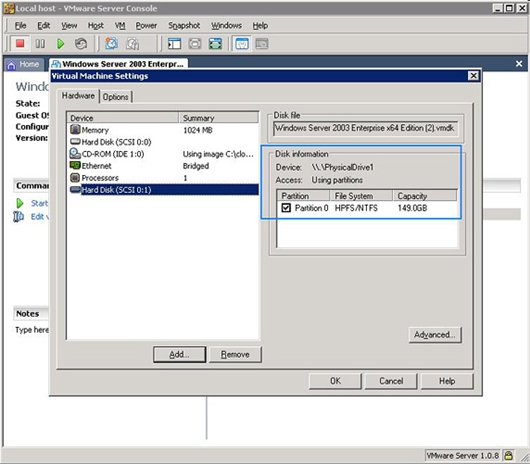Click the Edit virtual machine settings link
This screenshot has height=464, width=530.
coord(40,217)
